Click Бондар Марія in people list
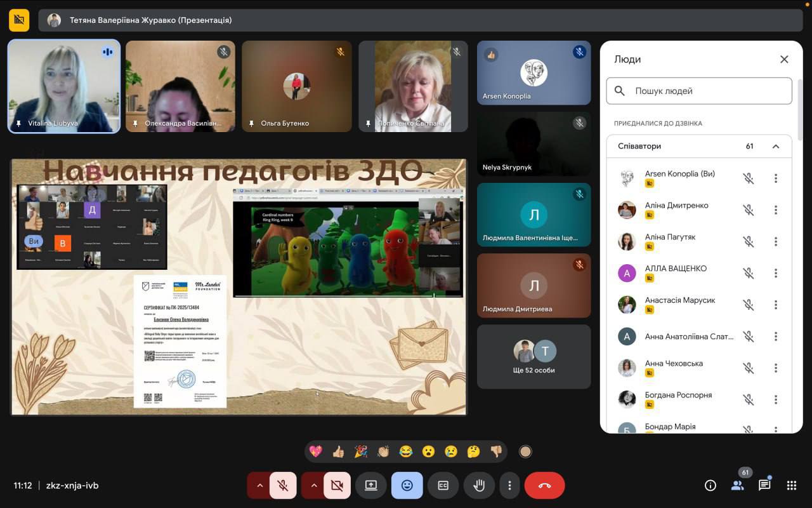Viewport: 812px width, 508px height. click(x=670, y=427)
